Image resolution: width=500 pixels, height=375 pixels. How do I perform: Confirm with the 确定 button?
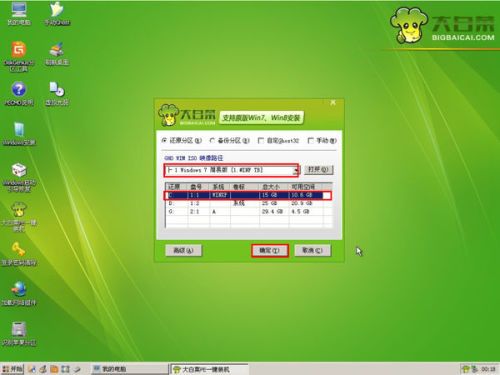tap(269, 250)
